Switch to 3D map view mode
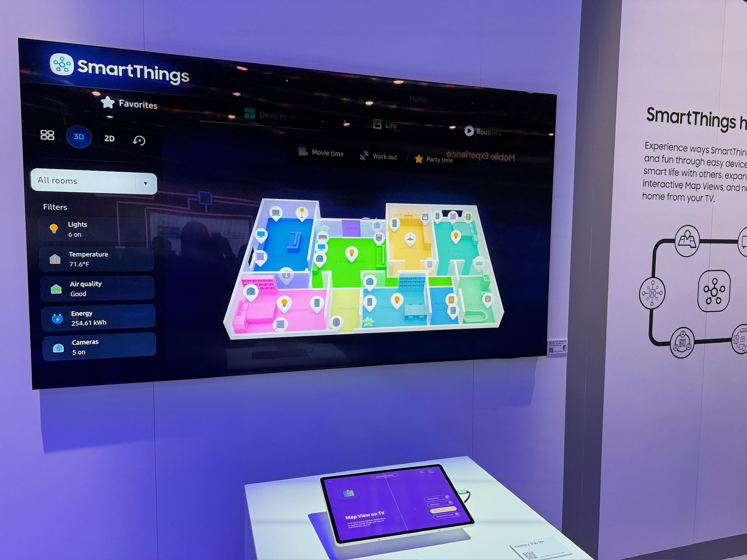Viewport: 747px width, 560px height. (x=78, y=137)
